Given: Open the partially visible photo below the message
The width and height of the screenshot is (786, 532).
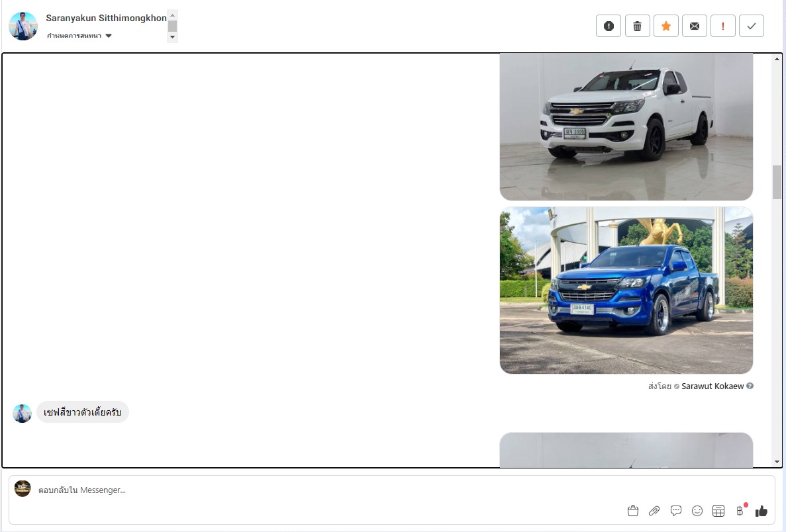Looking at the screenshot, I should tap(626, 450).
